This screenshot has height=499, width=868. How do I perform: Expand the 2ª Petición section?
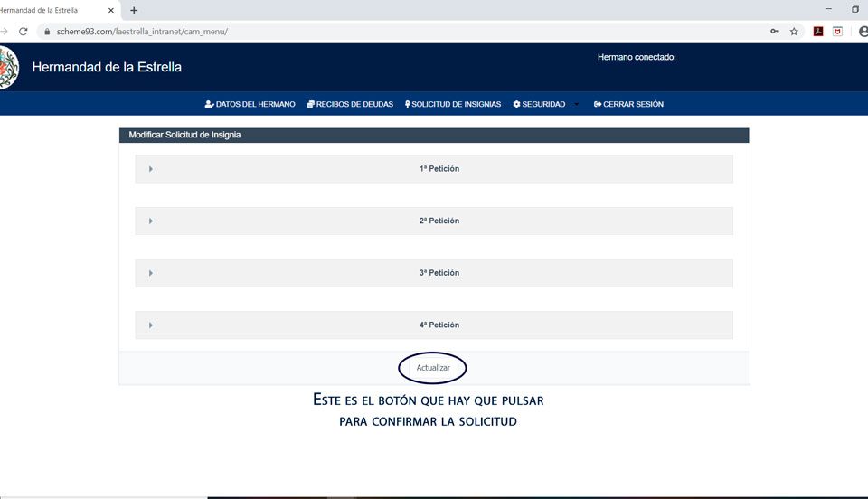(434, 221)
